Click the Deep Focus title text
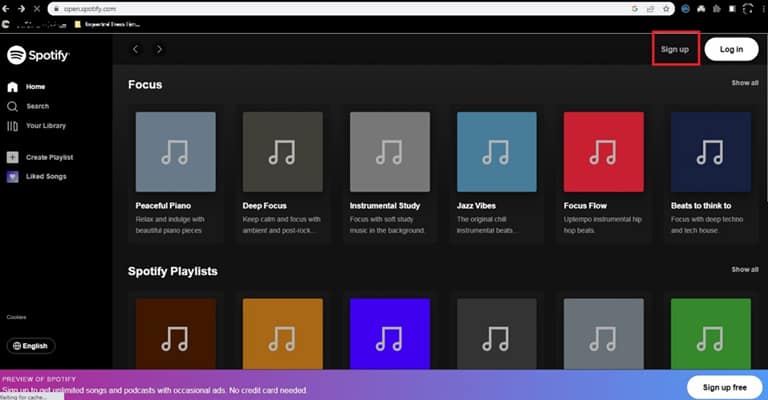Image resolution: width=768 pixels, height=400 pixels. (x=264, y=206)
